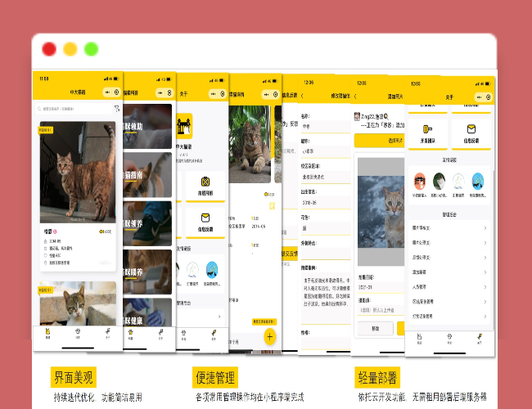
Task: Tap the yellow submit feedback button on the 信息反馈 screen
Action: [x=290, y=254]
